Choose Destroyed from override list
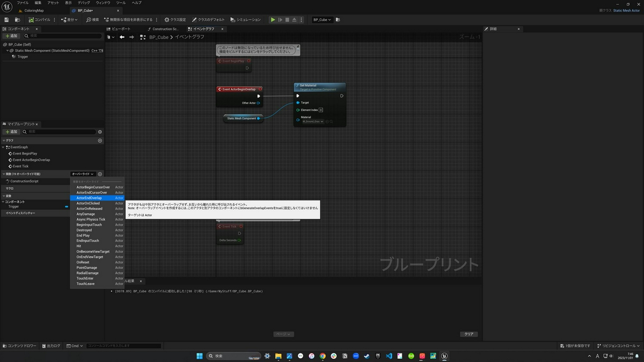Image resolution: width=644 pixels, height=362 pixels. coord(97,230)
